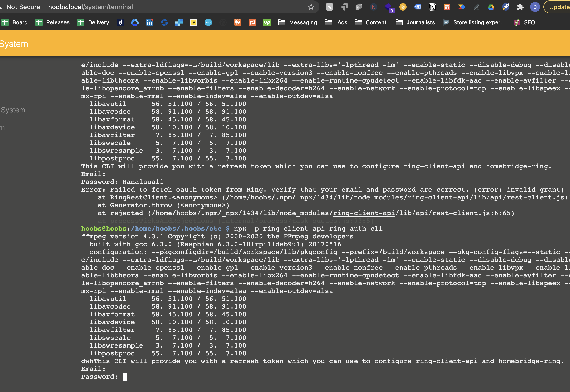
Task: Click the profile avatar labeled D
Action: pyautogui.click(x=535, y=7)
